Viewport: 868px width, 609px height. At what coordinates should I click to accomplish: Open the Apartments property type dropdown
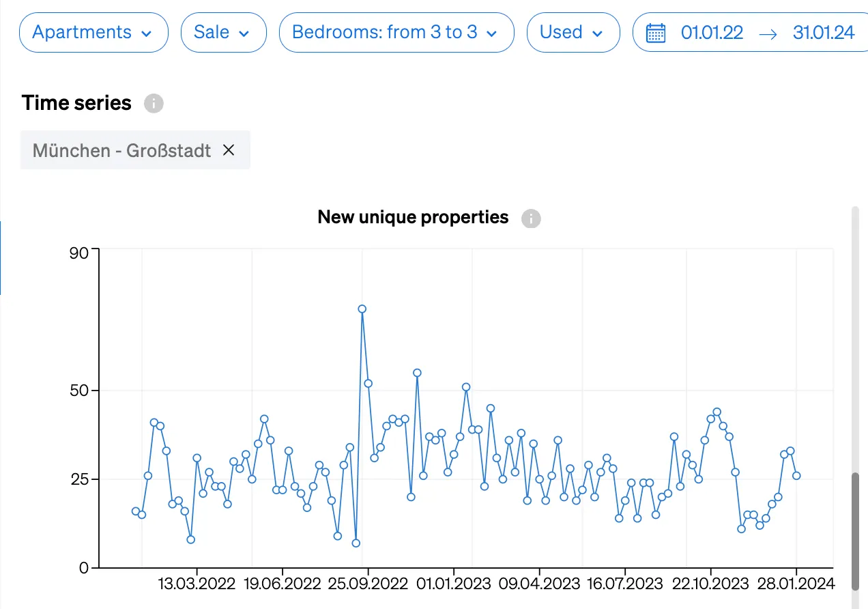93,32
